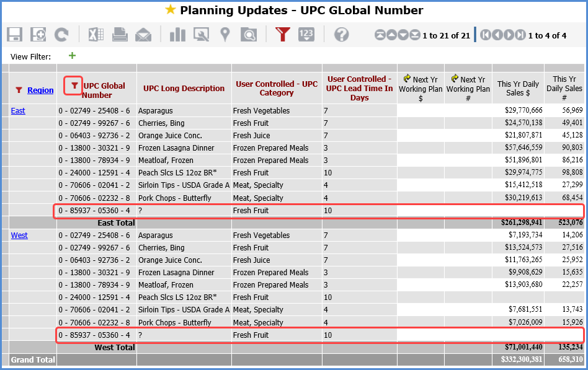Viewport: 588px width, 370px height.
Task: Click the 123 number format icon
Action: (x=306, y=35)
